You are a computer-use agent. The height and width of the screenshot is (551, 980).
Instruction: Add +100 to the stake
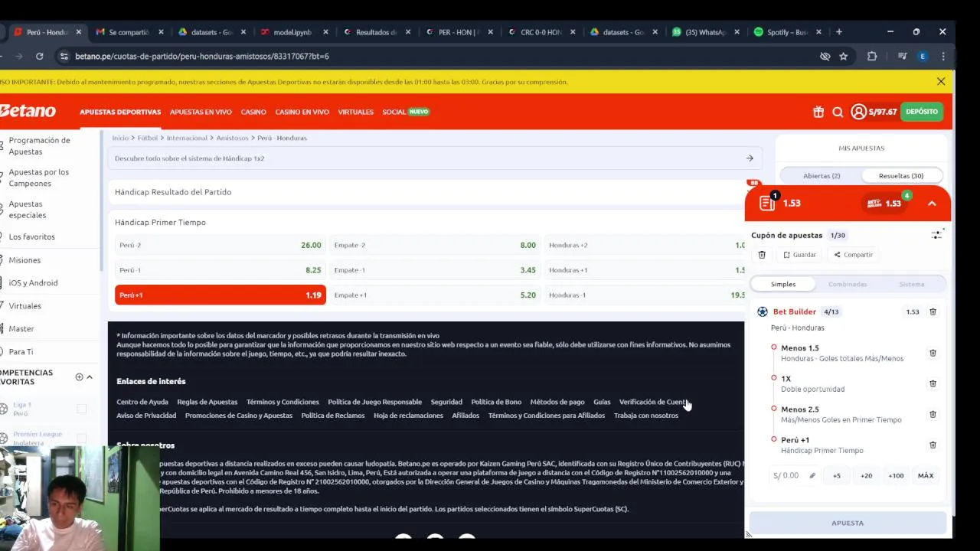point(896,475)
